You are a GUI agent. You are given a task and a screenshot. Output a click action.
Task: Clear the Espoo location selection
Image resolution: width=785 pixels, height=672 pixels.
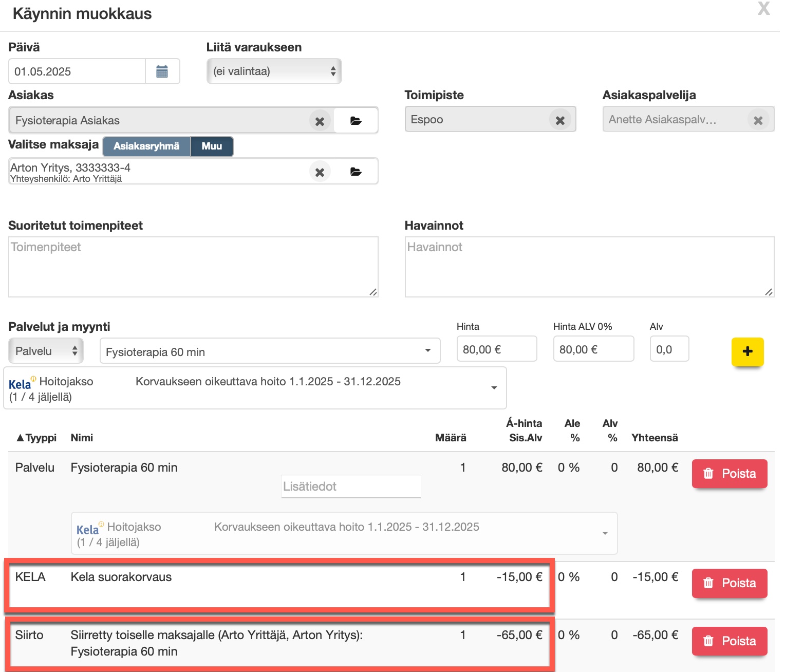(x=560, y=120)
